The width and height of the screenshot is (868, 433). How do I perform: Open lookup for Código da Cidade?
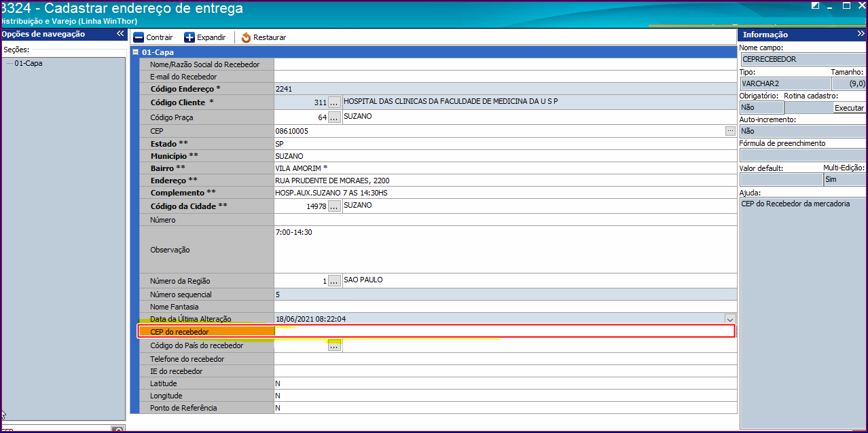[x=334, y=207]
